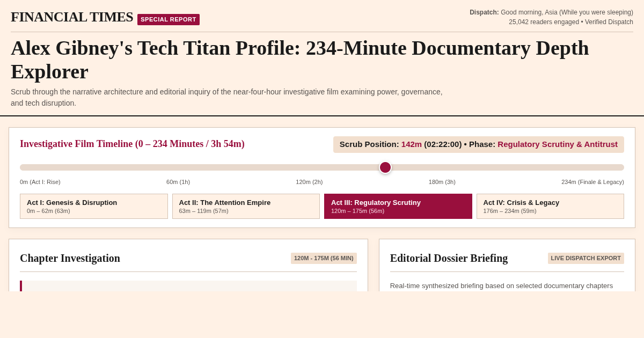644x338 pixels.
Task: Select Act I: Genesis & Disruption chapter
Action: pos(94,206)
